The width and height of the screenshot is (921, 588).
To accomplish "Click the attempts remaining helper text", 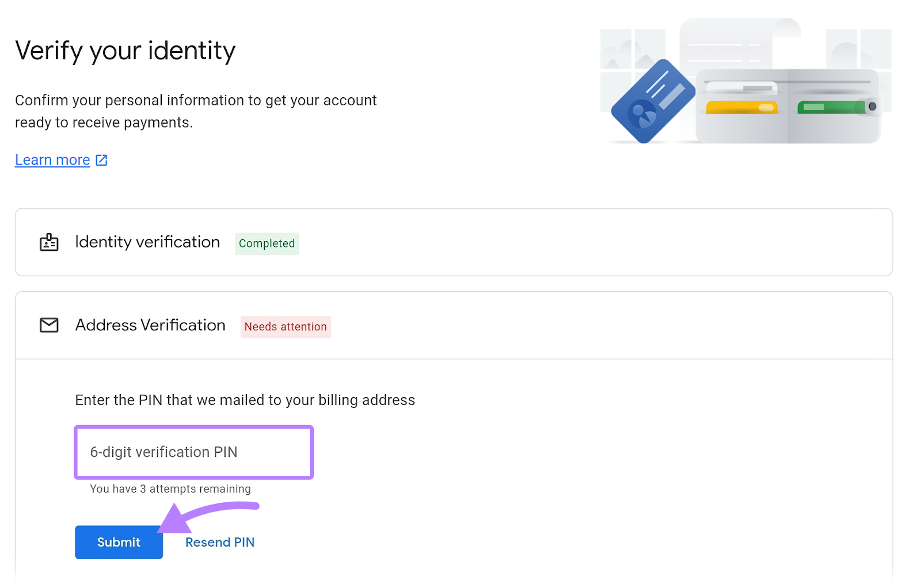I will tap(170, 489).
